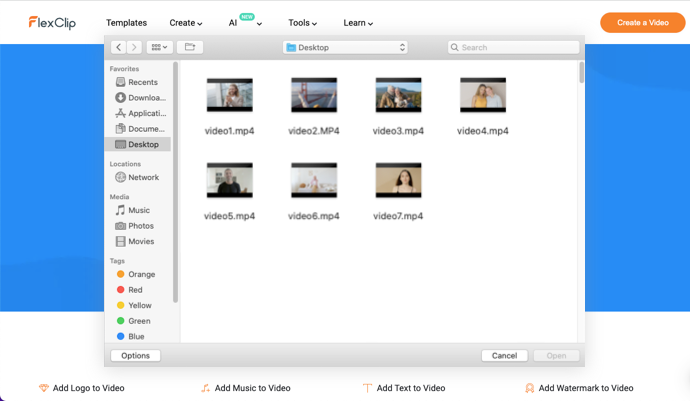Click the Yellow tag color dot
Image resolution: width=690 pixels, height=401 pixels.
[x=120, y=305]
